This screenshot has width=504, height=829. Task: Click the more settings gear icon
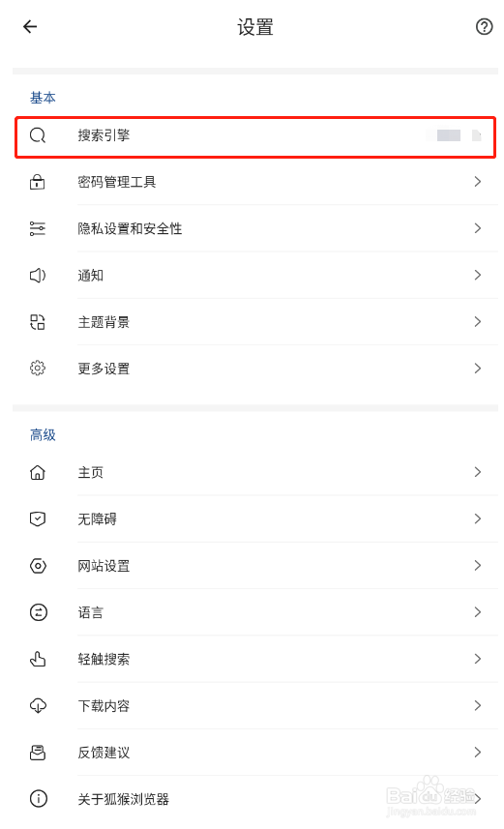[x=37, y=368]
